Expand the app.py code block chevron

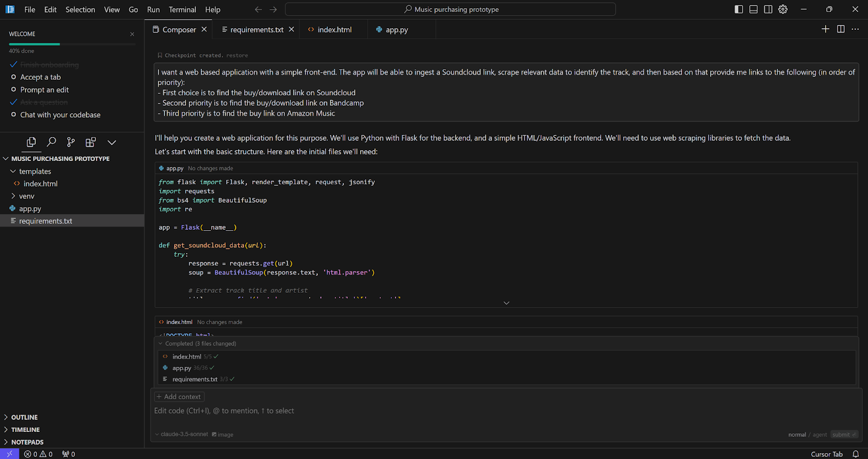point(506,303)
